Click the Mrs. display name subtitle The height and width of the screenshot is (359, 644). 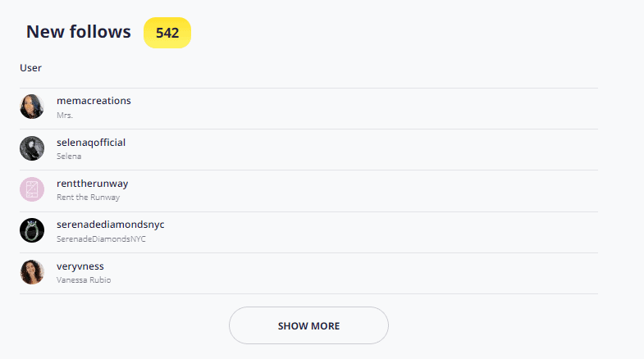pyautogui.click(x=65, y=116)
